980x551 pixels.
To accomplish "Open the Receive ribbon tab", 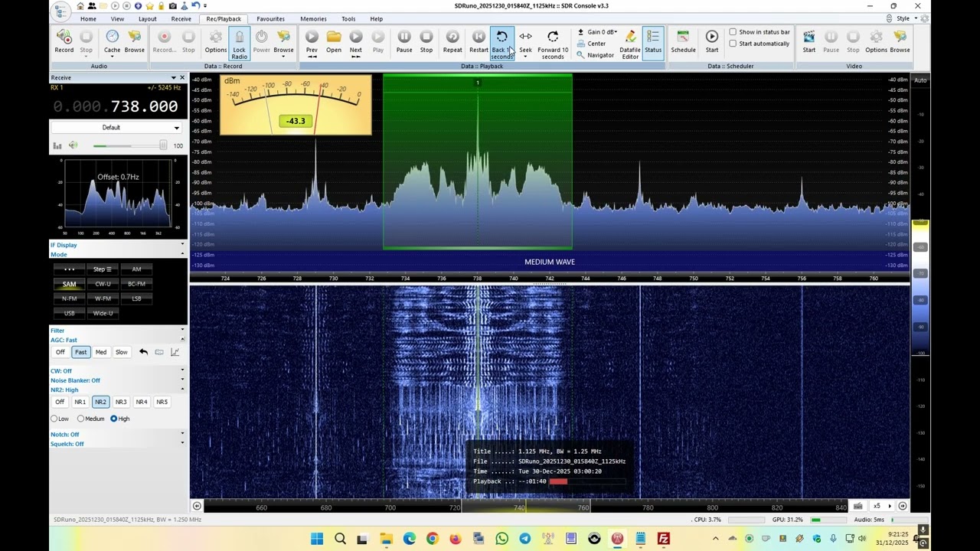I will coord(181,19).
